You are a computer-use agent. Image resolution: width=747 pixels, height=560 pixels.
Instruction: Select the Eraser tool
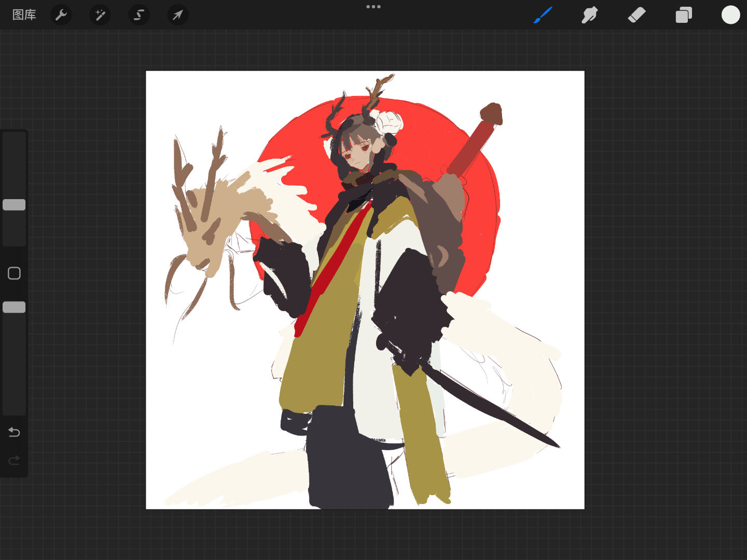[637, 15]
